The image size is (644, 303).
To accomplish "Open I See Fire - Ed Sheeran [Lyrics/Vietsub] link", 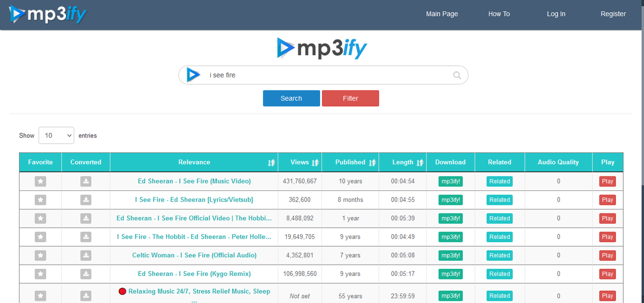I will [x=194, y=200].
